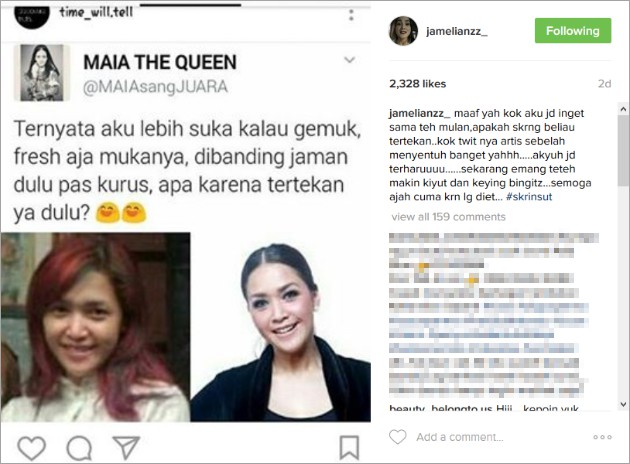Expand tweet options chevron near MAIA THE QUEEN

tap(350, 60)
